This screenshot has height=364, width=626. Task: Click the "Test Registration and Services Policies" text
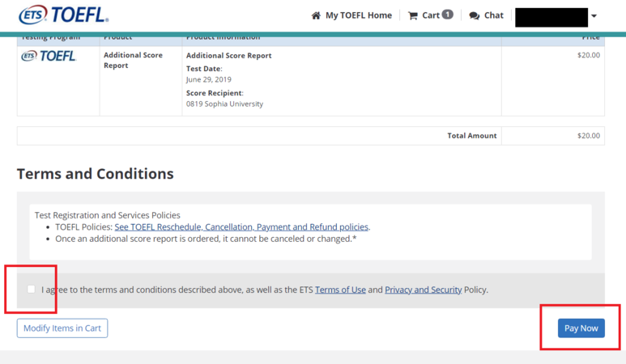click(x=108, y=215)
